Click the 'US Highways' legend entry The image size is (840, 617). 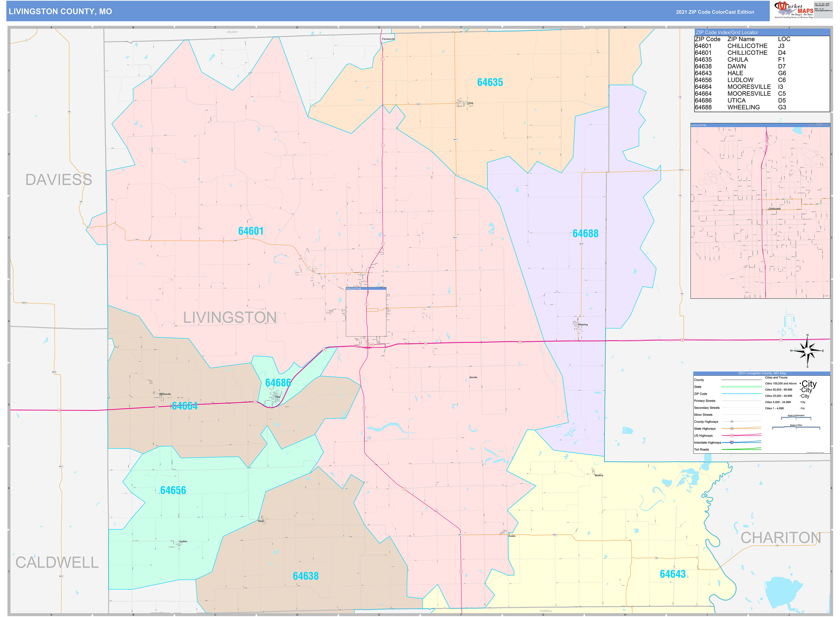(703, 435)
